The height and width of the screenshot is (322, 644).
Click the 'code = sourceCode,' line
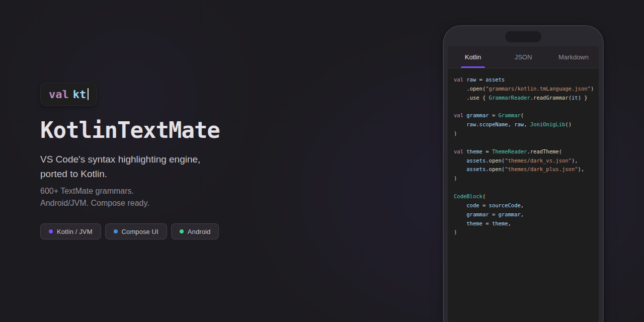coord(495,205)
